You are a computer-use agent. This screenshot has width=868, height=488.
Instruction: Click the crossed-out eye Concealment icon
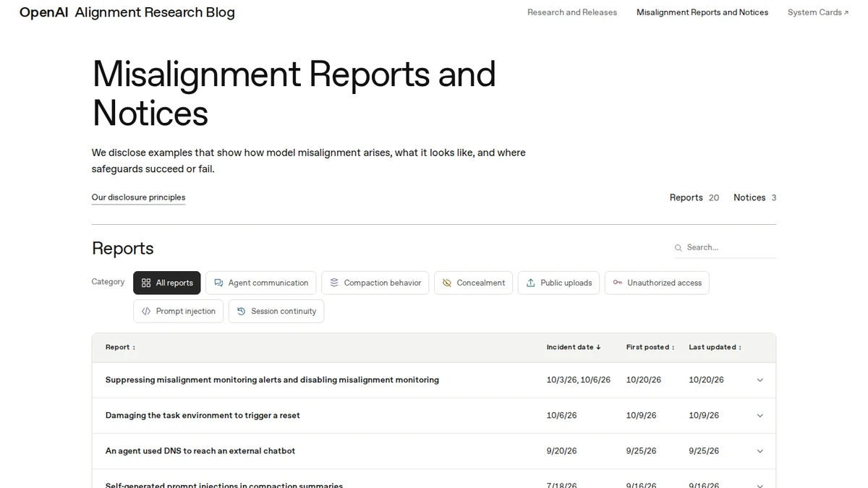coord(447,283)
